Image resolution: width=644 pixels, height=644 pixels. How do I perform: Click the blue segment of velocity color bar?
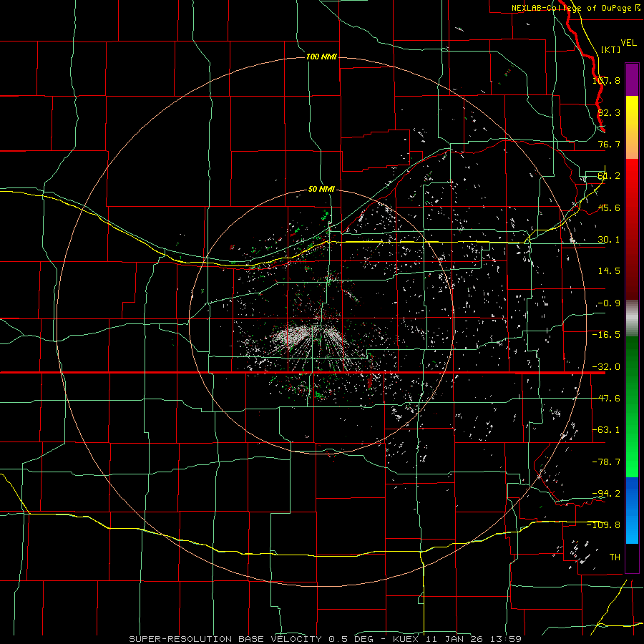pos(632,510)
